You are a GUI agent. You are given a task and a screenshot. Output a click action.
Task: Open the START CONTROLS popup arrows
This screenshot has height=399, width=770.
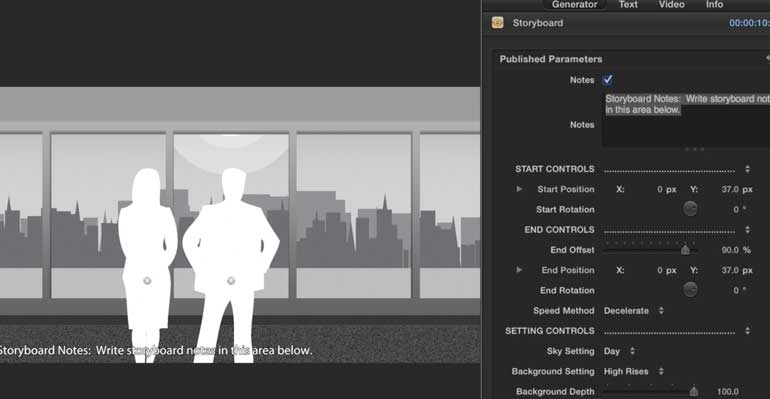point(747,169)
